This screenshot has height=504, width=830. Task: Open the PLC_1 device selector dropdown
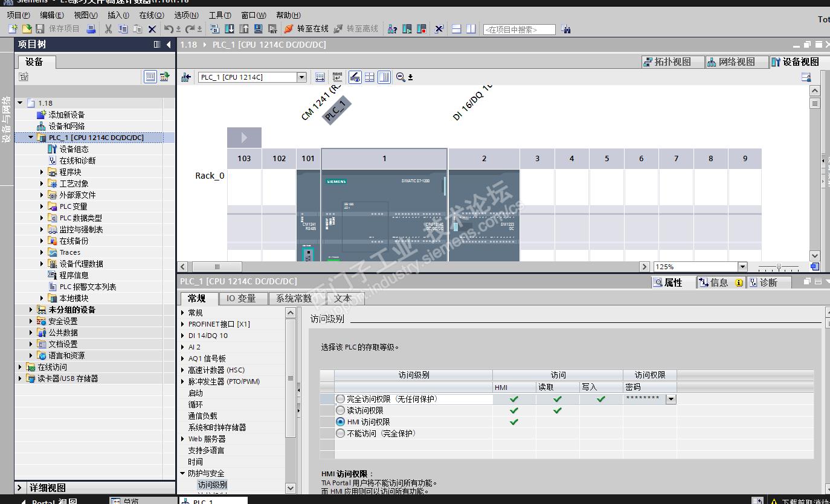(x=301, y=77)
